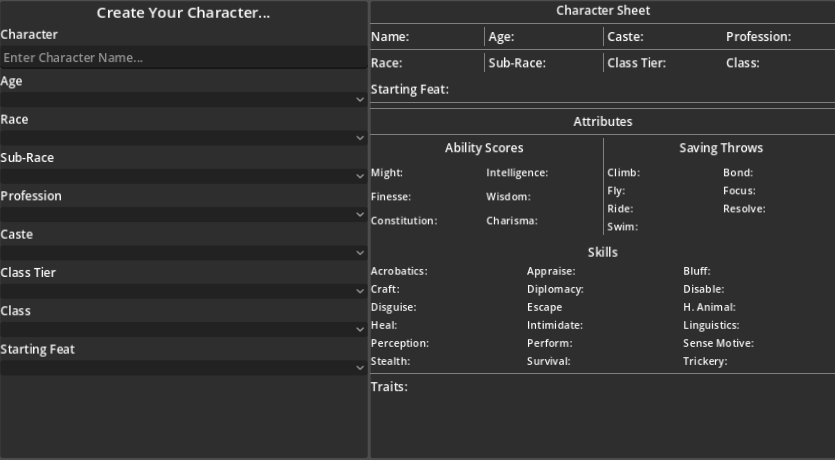Click the Class Tier: label on Character Sheet

[636, 63]
